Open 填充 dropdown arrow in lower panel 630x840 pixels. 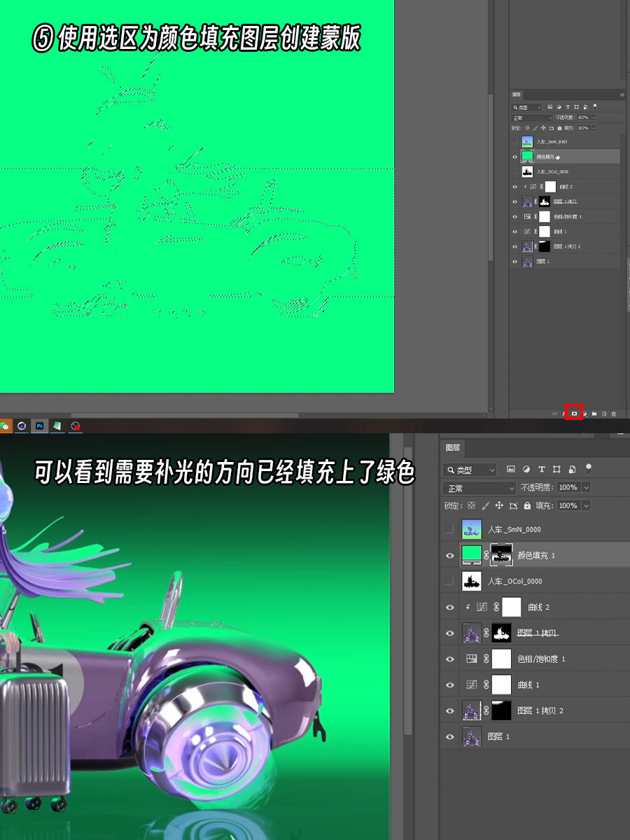(x=586, y=505)
